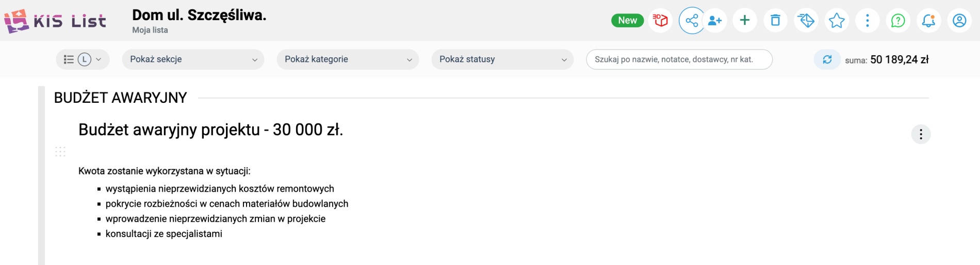Click the search field for name or supplier

[679, 59]
